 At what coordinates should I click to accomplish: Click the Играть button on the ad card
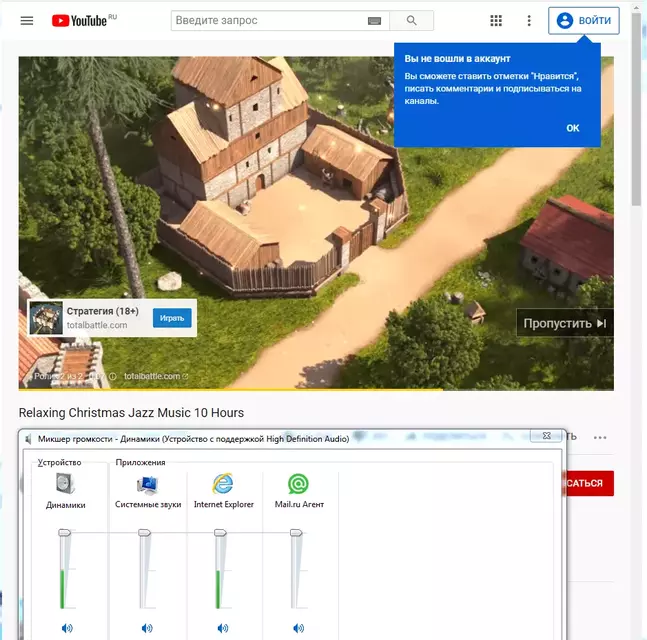click(172, 318)
